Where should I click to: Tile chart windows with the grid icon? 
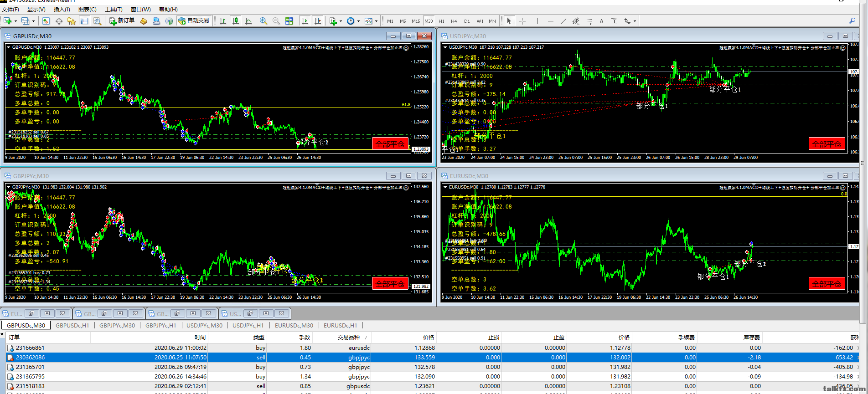click(x=289, y=21)
